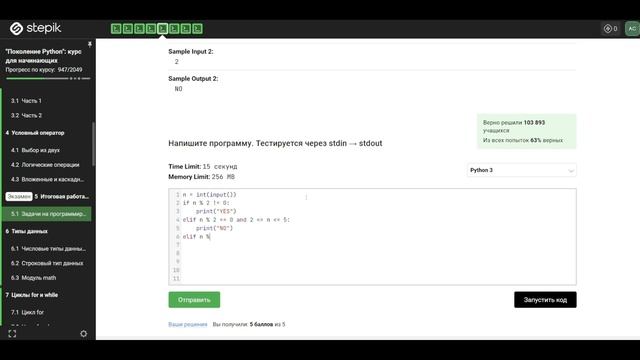Select section 4 Условный оператор
Viewport: 640px width, 360px height.
point(35,133)
